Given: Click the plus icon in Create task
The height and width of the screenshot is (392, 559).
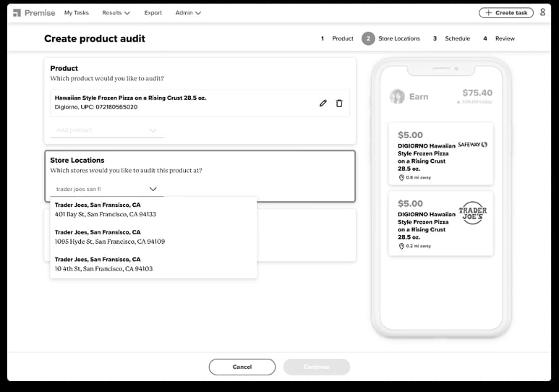Looking at the screenshot, I should click(x=488, y=12).
